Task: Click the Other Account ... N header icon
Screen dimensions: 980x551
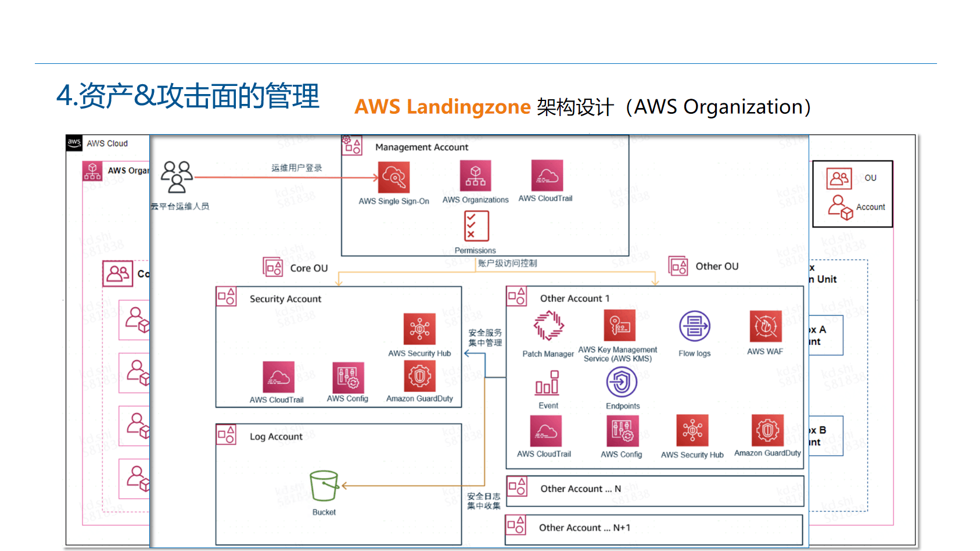Action: point(516,487)
